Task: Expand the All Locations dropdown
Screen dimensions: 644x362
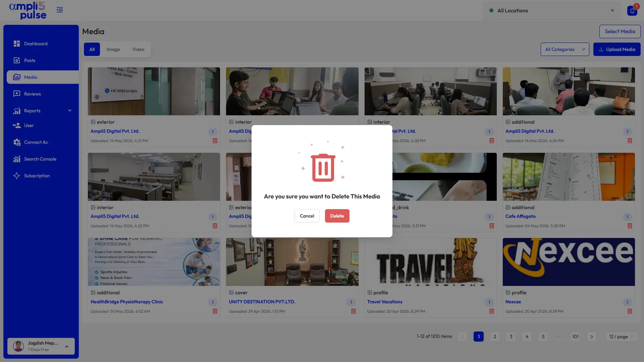Action: pyautogui.click(x=553, y=11)
